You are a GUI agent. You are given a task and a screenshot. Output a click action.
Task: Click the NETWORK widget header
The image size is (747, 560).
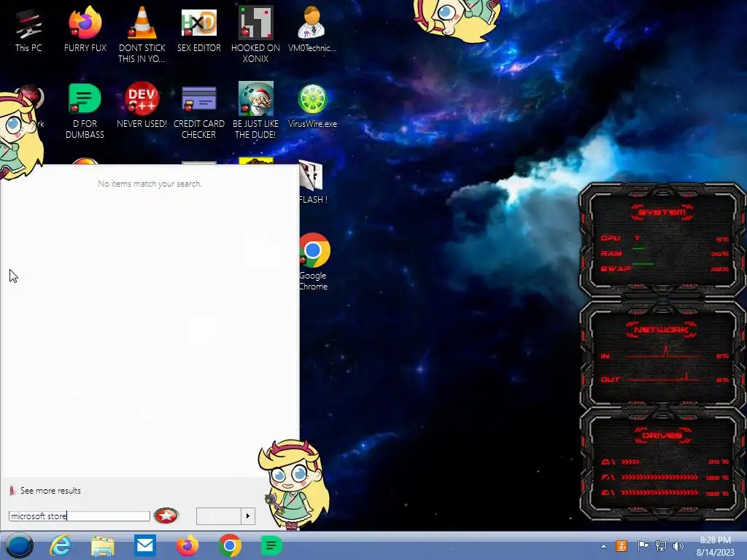coord(661,330)
